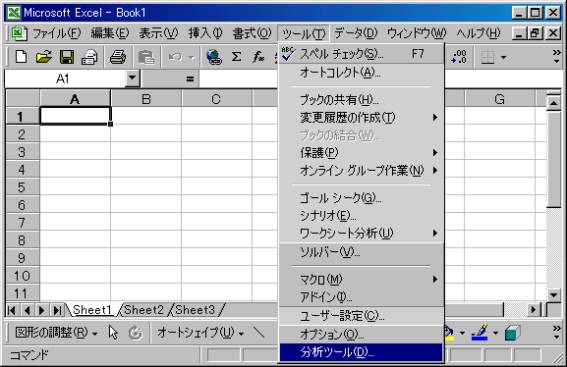Expand more standard toolbar buttons chevron
Image resolution: width=567 pixels, height=367 pixels.
(x=557, y=57)
